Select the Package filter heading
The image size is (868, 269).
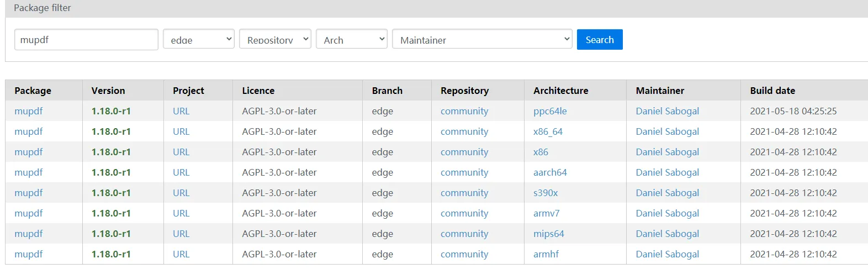pos(43,8)
